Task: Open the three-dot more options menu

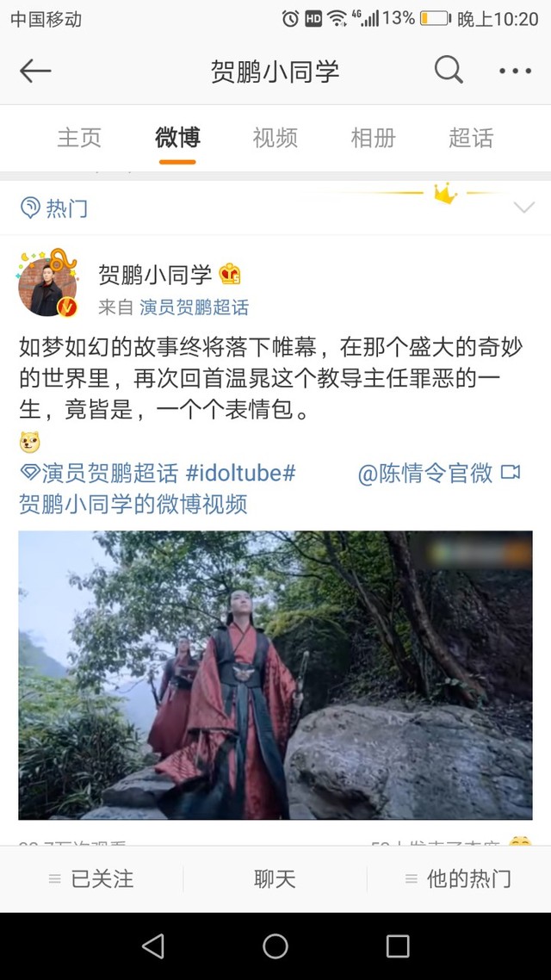Action: coord(516,71)
